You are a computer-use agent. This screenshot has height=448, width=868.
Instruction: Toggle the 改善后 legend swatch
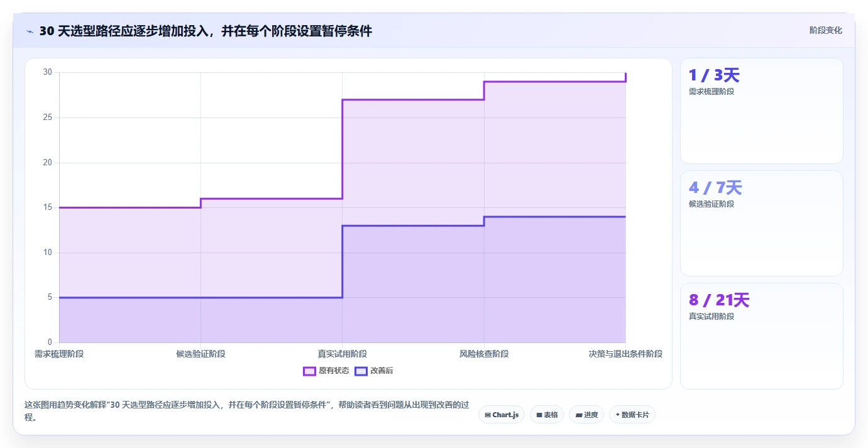tap(361, 371)
